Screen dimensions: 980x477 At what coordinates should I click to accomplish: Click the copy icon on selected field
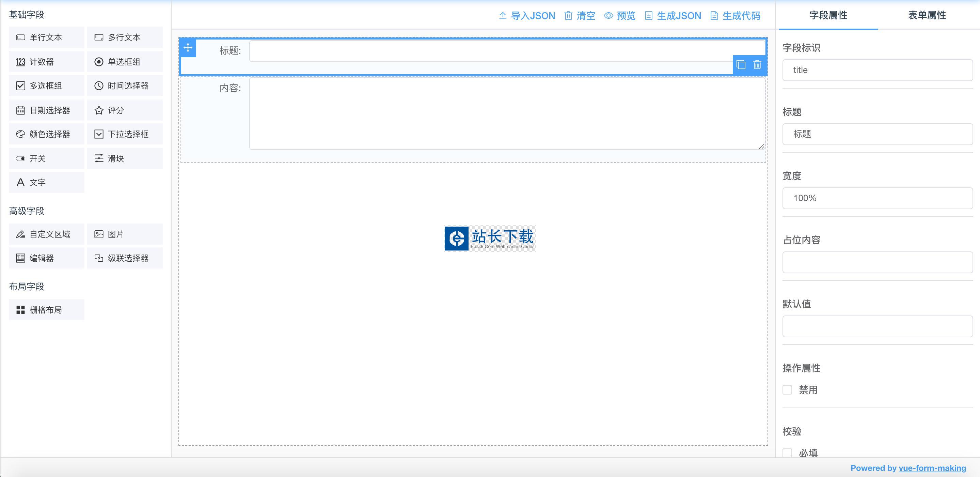pyautogui.click(x=741, y=65)
